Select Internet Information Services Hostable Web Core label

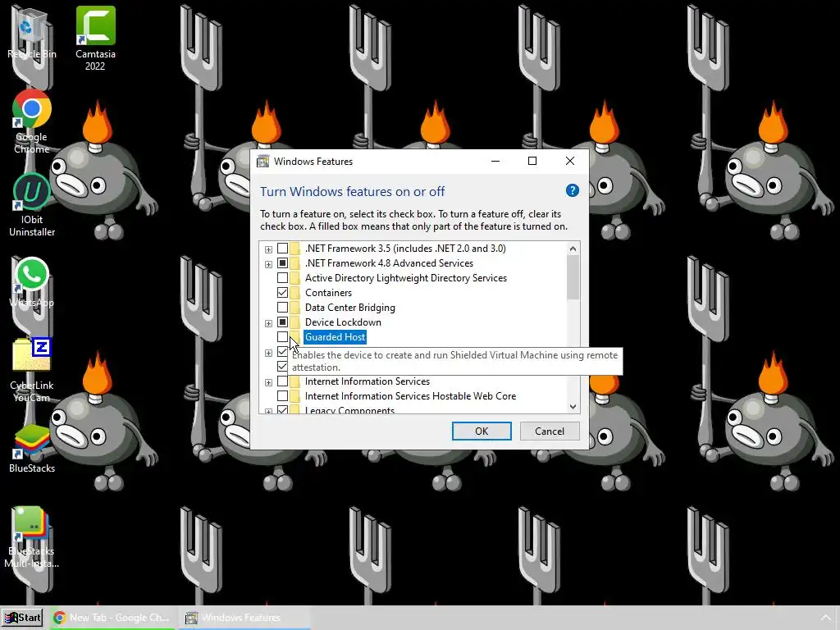[x=410, y=396]
